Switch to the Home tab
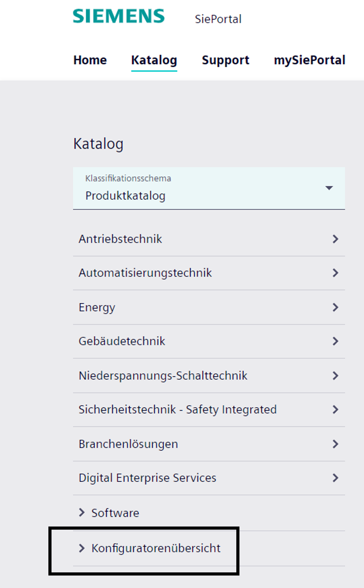This screenshot has height=588, width=364. (90, 60)
